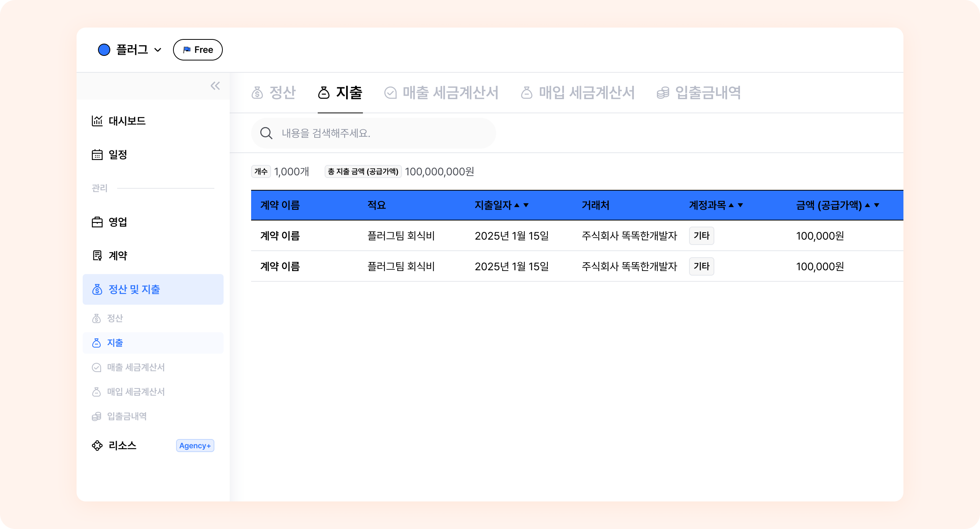Image resolution: width=980 pixels, height=529 pixels.
Task: Click the magnifier search icon
Action: (266, 133)
